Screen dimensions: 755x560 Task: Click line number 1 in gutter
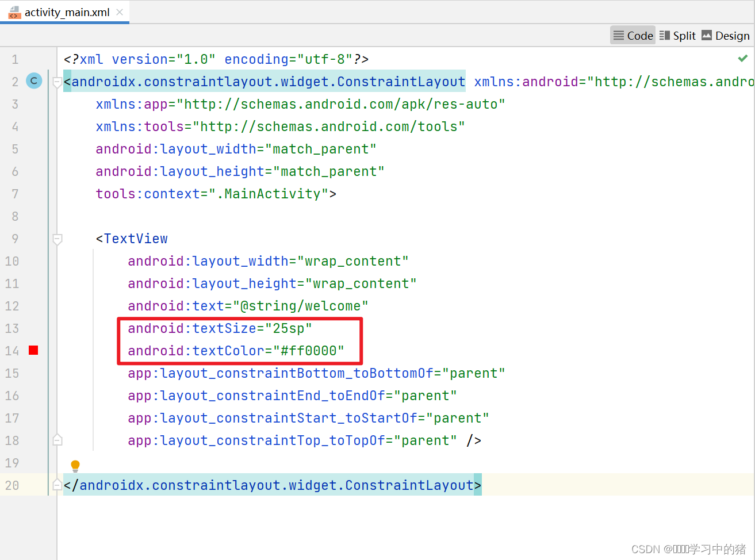(x=15, y=59)
